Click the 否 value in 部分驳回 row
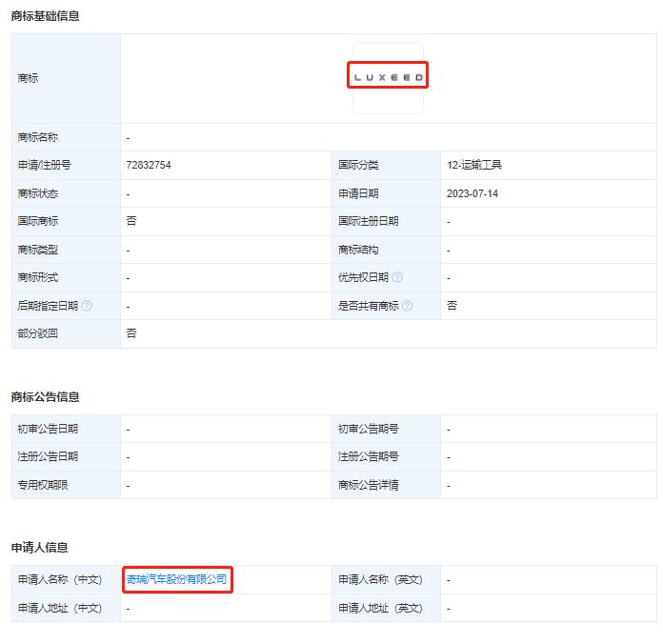This screenshot has width=663, height=644. click(131, 333)
